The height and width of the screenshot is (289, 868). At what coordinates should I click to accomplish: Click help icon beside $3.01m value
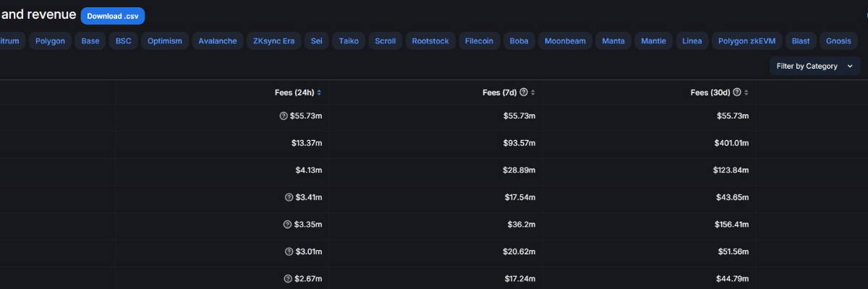click(x=289, y=251)
